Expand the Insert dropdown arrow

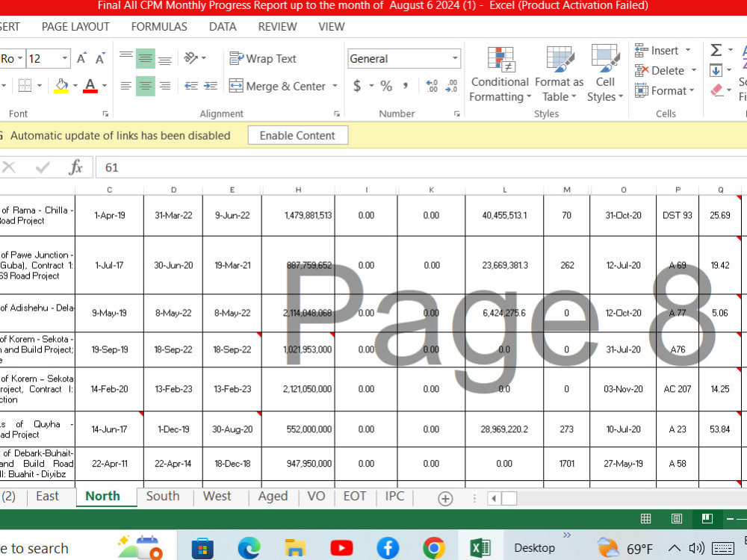pos(688,51)
